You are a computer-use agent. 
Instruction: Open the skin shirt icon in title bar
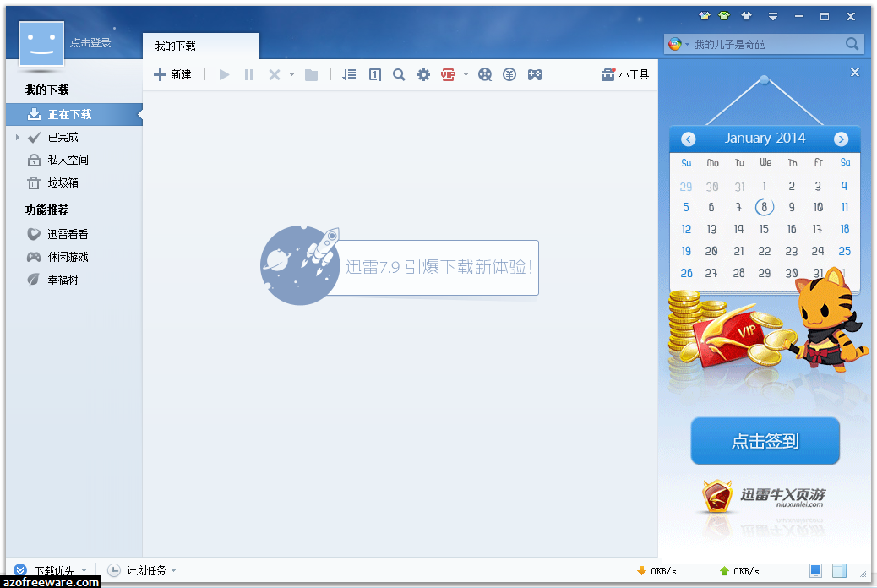[x=746, y=16]
